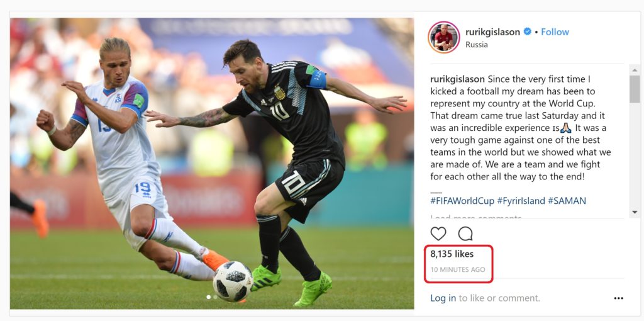The width and height of the screenshot is (644, 321).
Task: Click the scrollbar down arrow in caption panel
Action: point(635,213)
